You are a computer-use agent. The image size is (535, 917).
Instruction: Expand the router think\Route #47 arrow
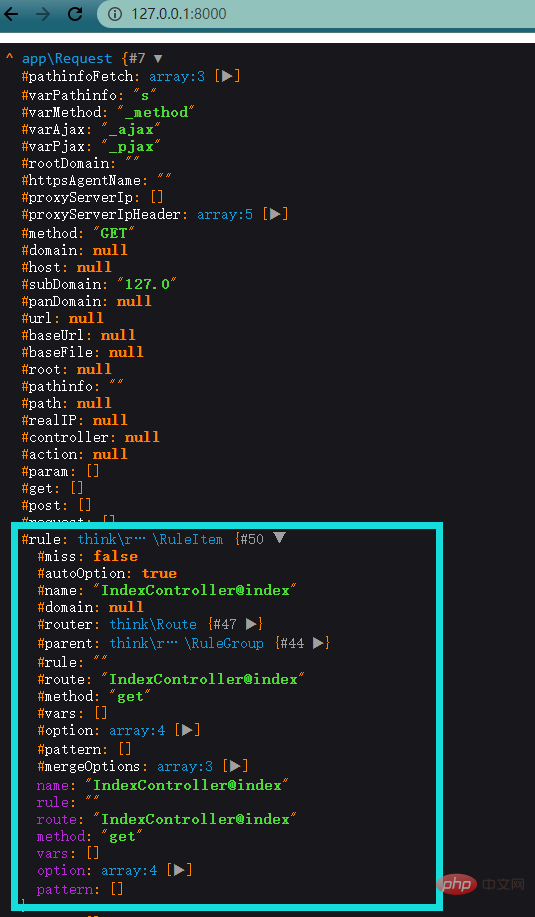click(x=251, y=624)
